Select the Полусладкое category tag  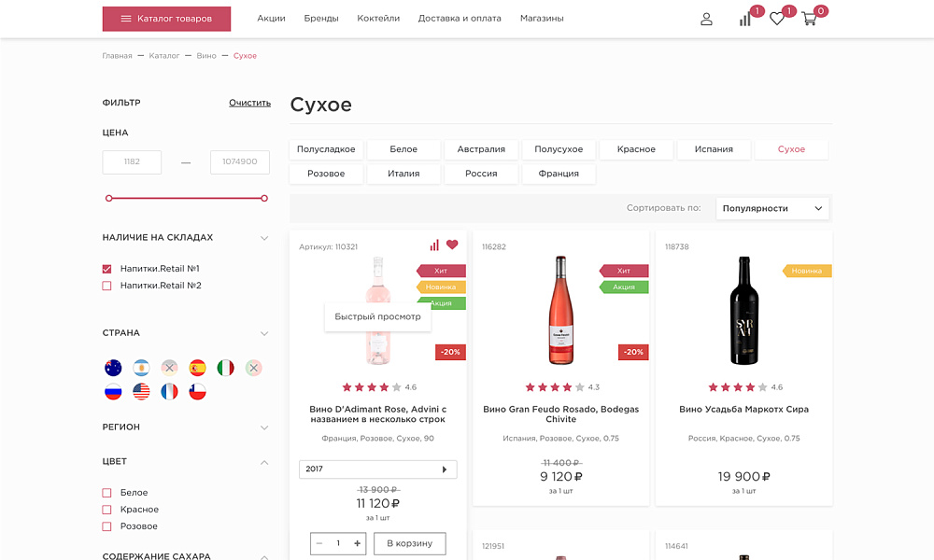[326, 149]
